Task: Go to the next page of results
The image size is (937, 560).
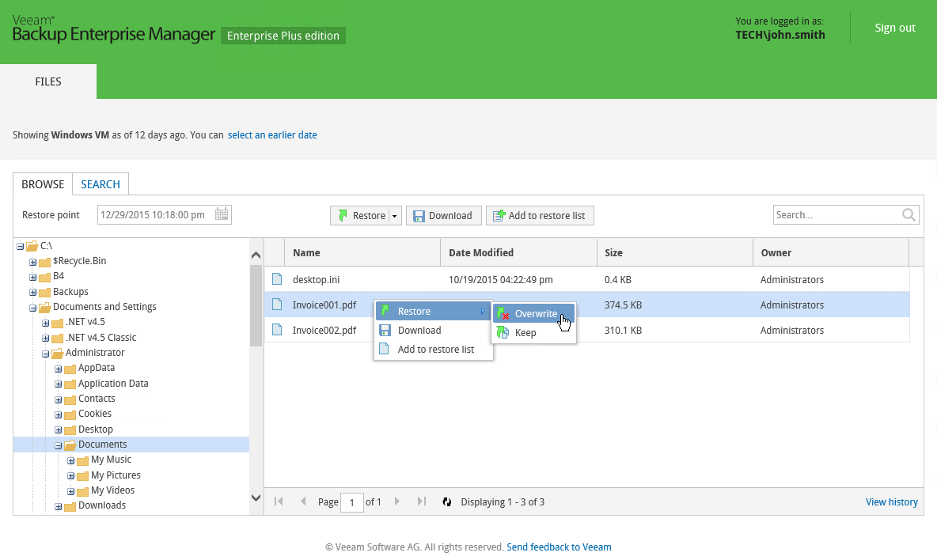Action: point(396,501)
